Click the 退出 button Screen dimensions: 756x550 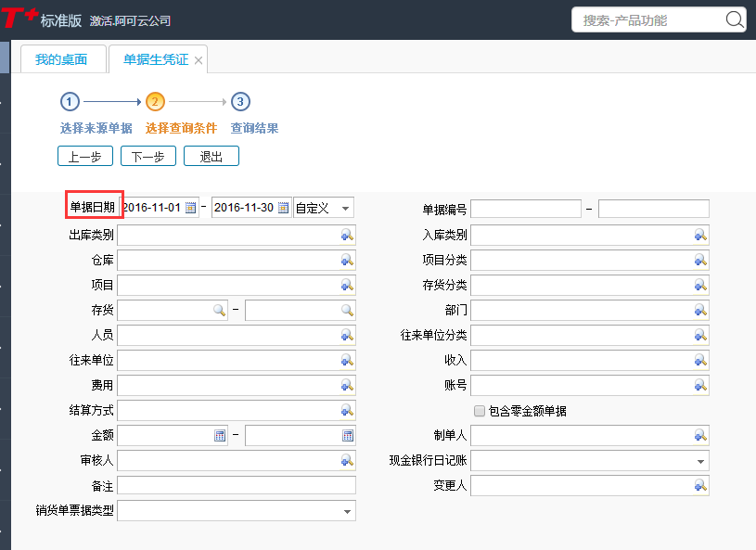point(211,157)
